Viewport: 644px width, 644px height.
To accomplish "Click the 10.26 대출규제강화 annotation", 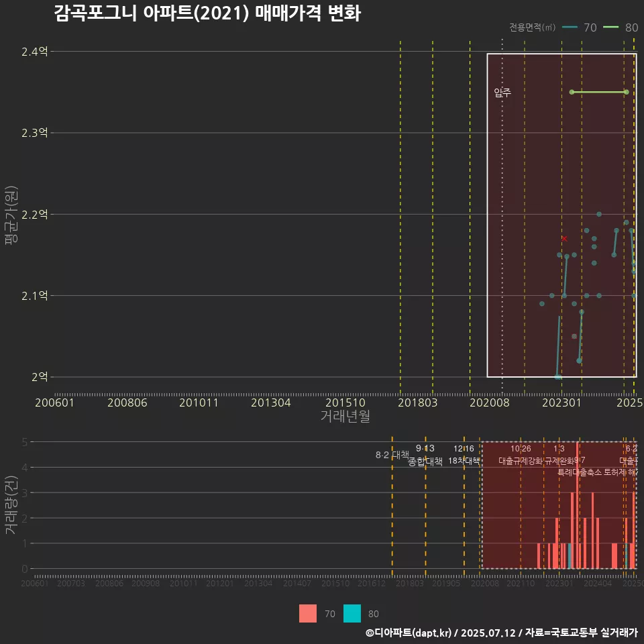I will [521, 455].
